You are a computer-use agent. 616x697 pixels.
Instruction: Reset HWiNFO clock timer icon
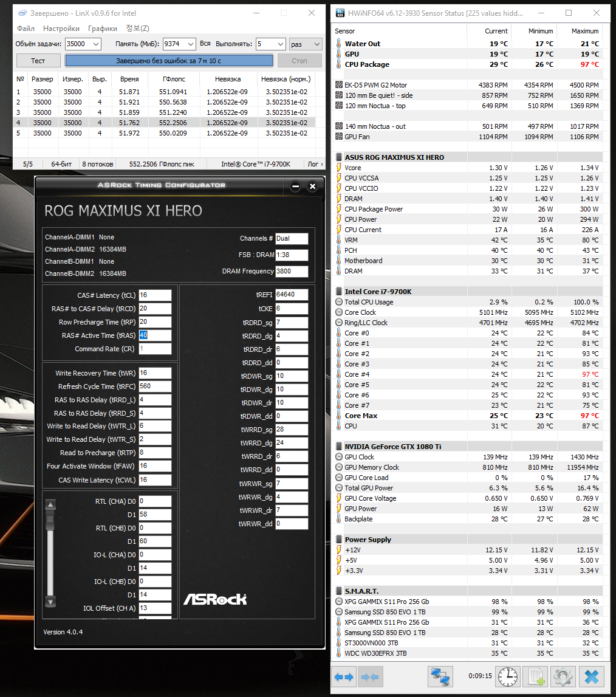[x=507, y=677]
